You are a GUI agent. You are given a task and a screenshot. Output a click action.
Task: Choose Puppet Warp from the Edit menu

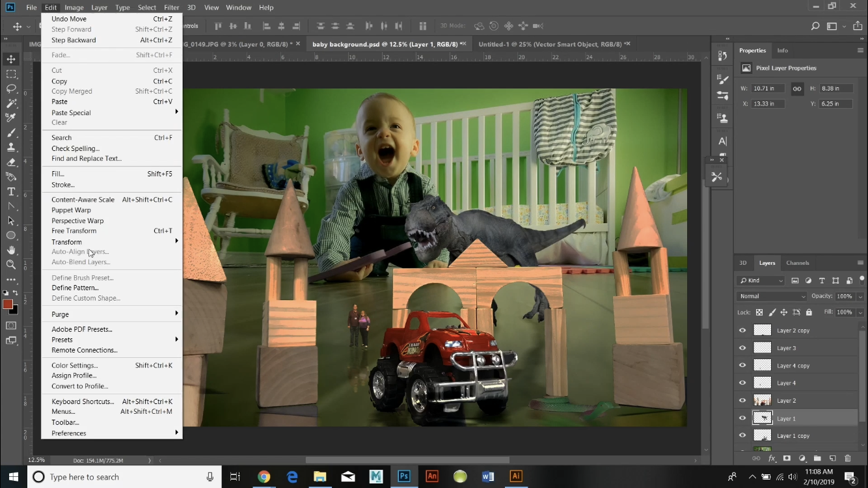(72, 210)
